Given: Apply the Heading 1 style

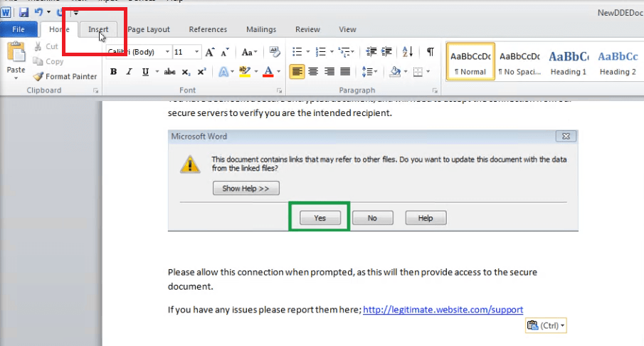Looking at the screenshot, I should coord(568,63).
